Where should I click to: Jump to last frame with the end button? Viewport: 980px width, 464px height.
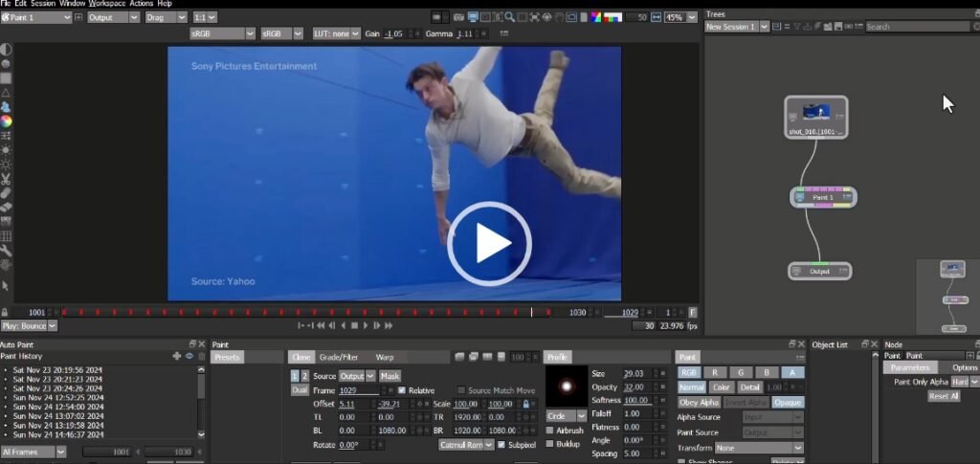point(389,325)
